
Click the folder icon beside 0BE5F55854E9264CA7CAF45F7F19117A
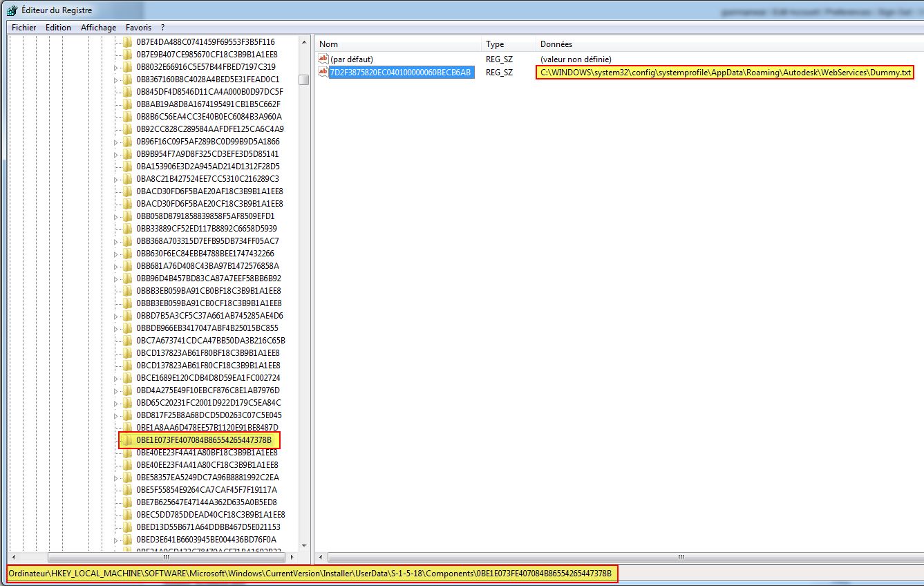point(127,490)
